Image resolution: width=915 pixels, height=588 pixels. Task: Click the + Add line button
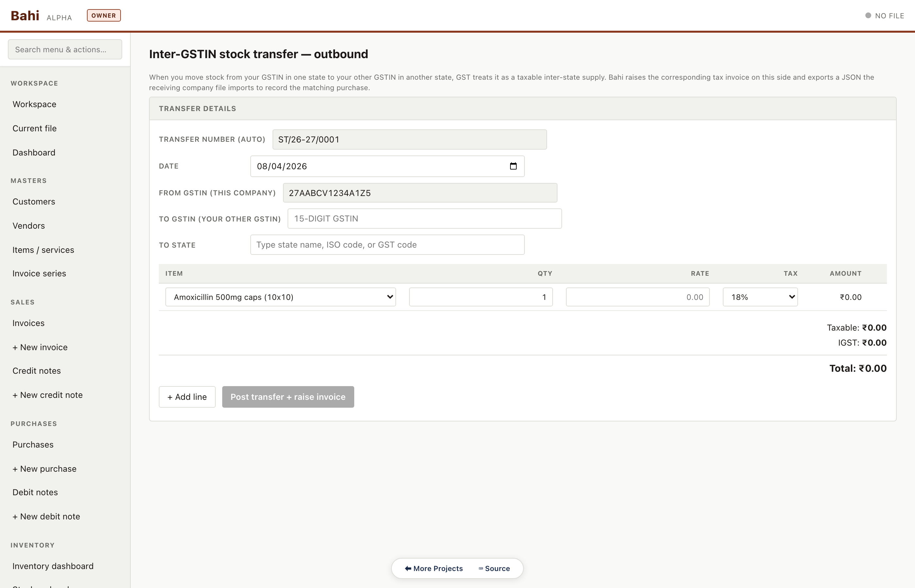pos(187,397)
